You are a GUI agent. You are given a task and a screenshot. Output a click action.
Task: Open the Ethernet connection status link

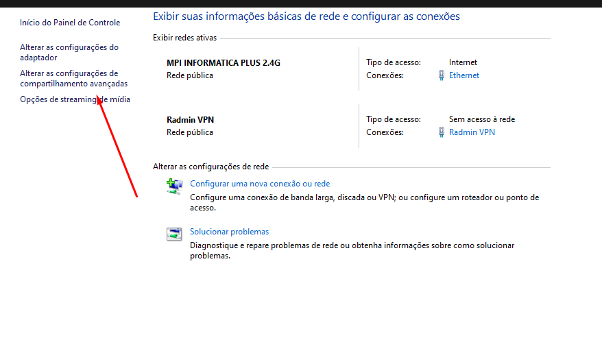click(464, 75)
